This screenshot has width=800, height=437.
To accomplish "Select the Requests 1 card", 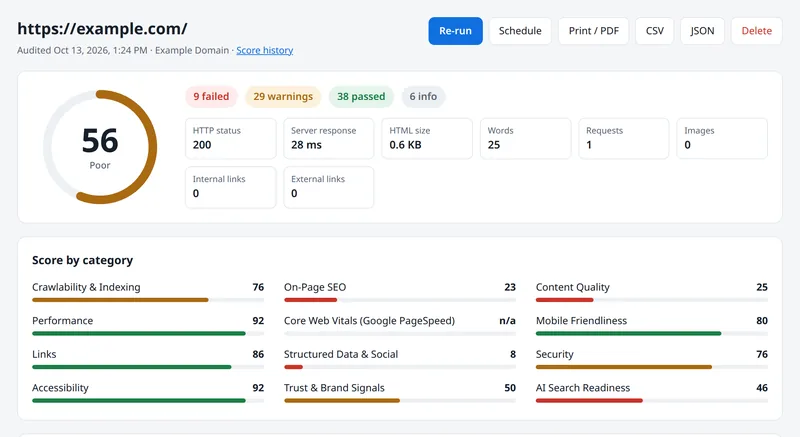I will point(623,138).
